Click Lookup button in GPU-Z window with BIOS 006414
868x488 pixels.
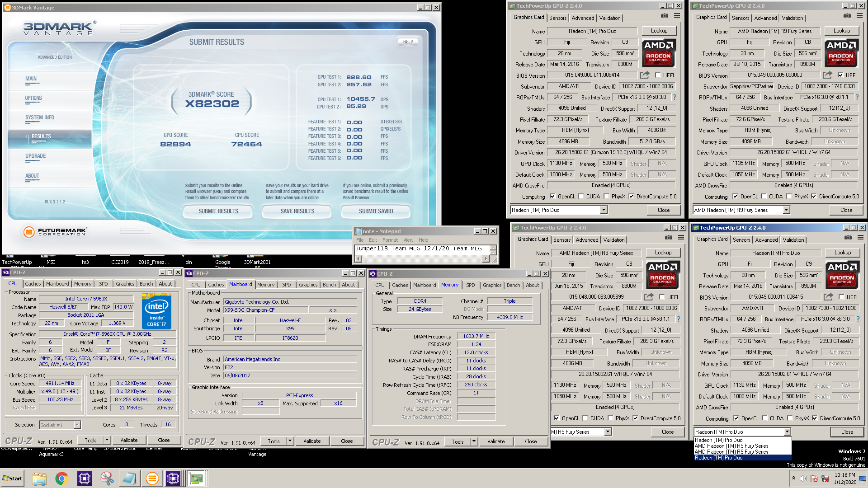click(x=659, y=31)
